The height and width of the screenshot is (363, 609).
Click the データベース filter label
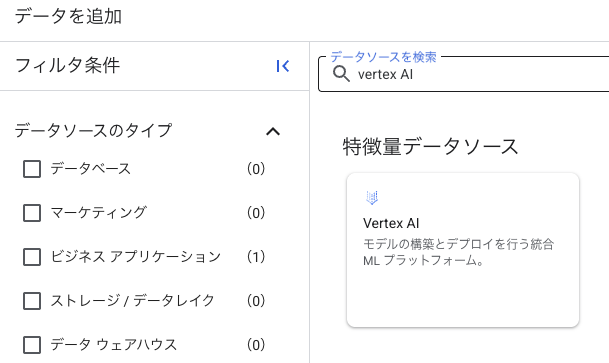click(x=91, y=169)
